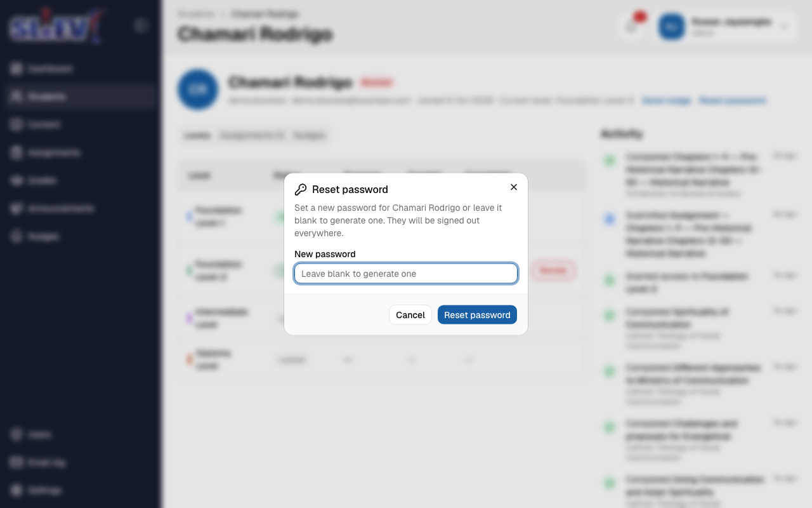Image resolution: width=812 pixels, height=508 pixels.
Task: Confirm with the blue Reset password button
Action: [x=477, y=315]
